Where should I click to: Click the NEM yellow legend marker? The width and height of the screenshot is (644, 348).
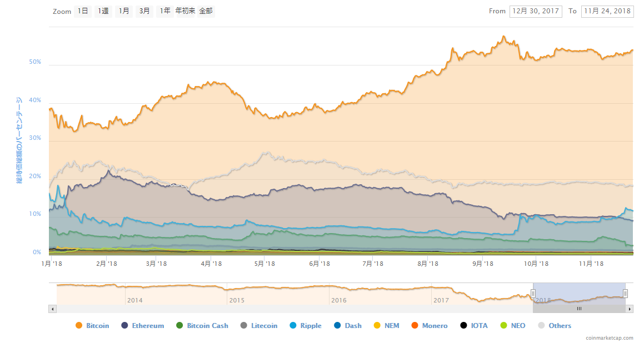(377, 326)
